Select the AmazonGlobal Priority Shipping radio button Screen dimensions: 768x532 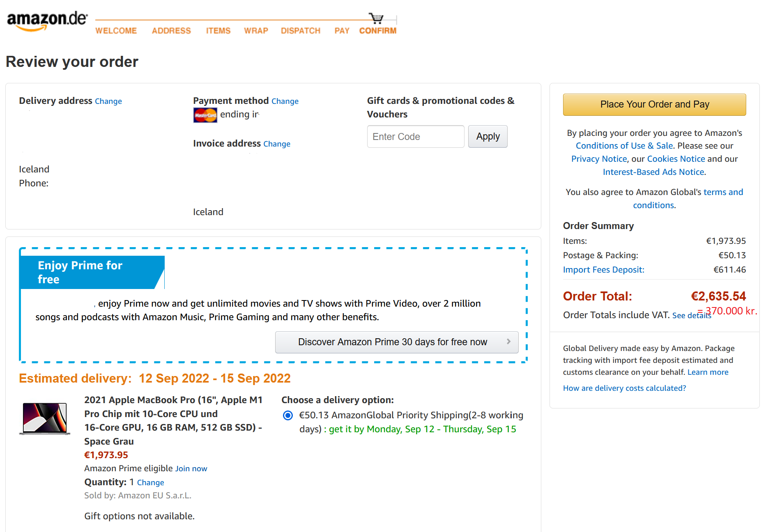(x=287, y=415)
